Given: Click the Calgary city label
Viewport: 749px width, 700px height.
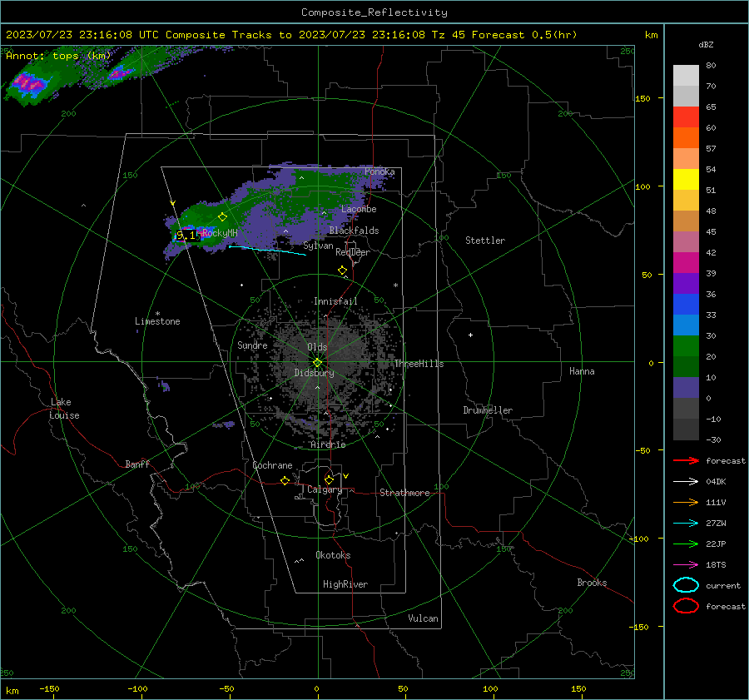Looking at the screenshot, I should coord(325,489).
